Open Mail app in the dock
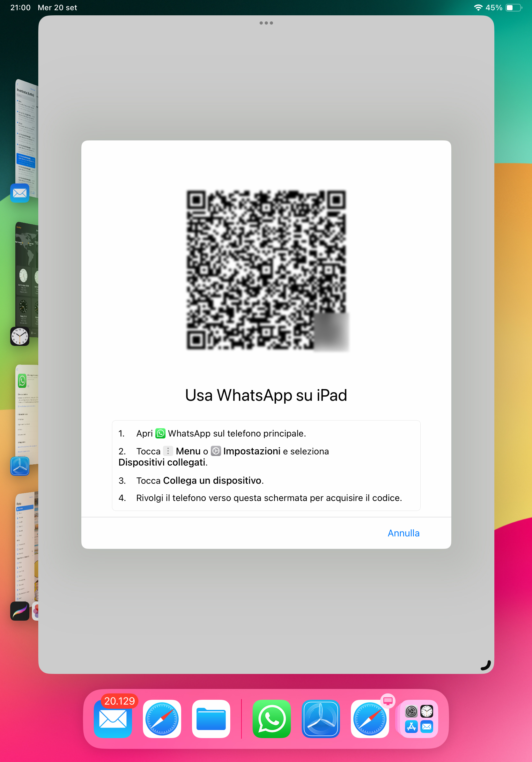532x762 pixels. (x=113, y=719)
